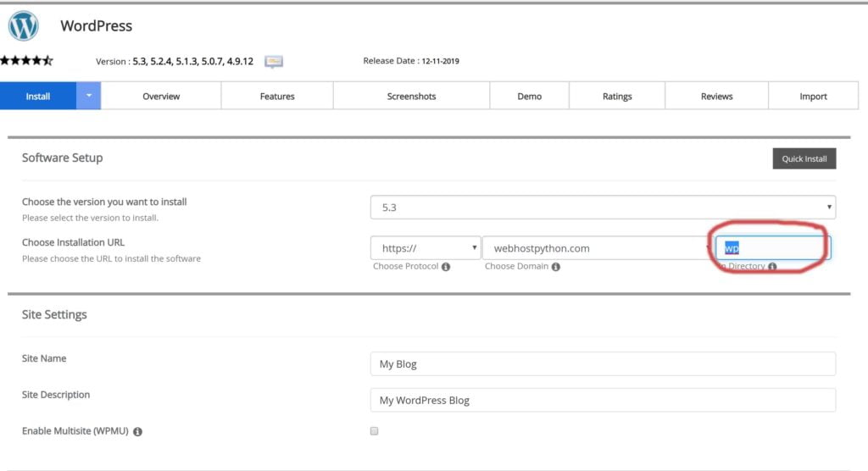This screenshot has width=868, height=471.
Task: Click the Enable Multisite (WPMU) label
Action: coord(75,431)
